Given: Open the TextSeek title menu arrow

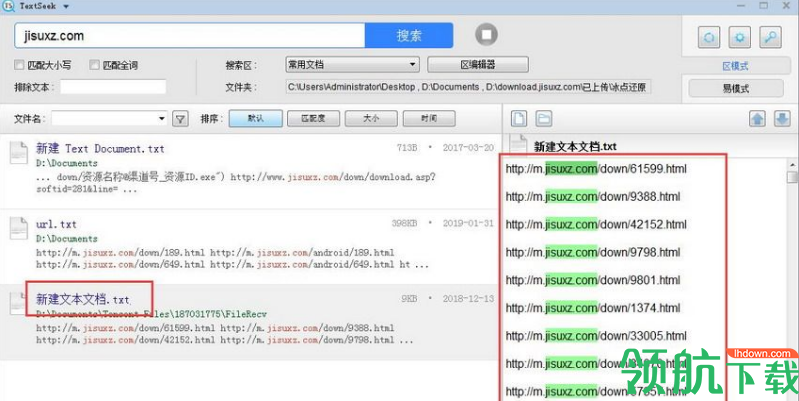Looking at the screenshot, I should tap(66, 7).
